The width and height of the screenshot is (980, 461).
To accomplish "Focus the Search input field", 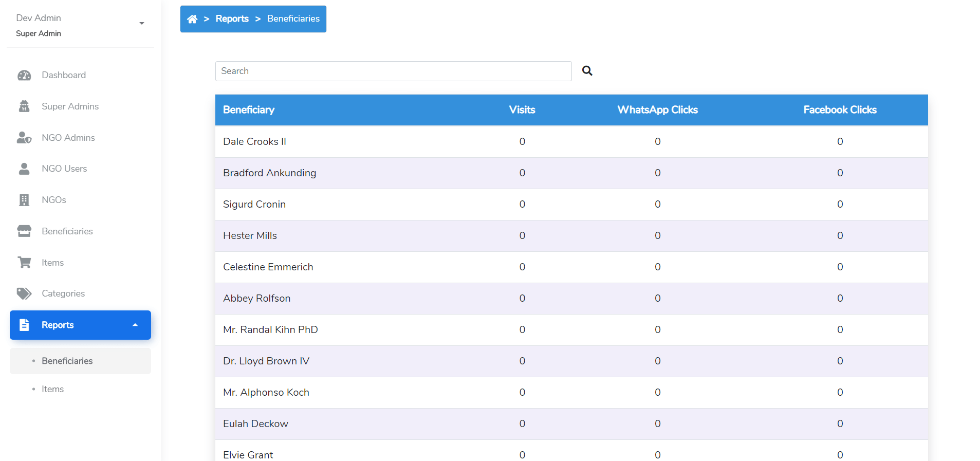I will (x=393, y=71).
